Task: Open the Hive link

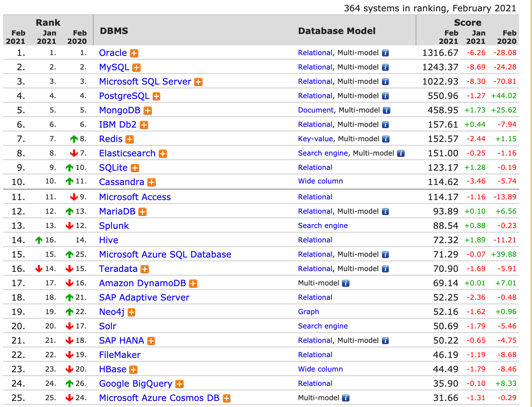Action: tap(108, 240)
